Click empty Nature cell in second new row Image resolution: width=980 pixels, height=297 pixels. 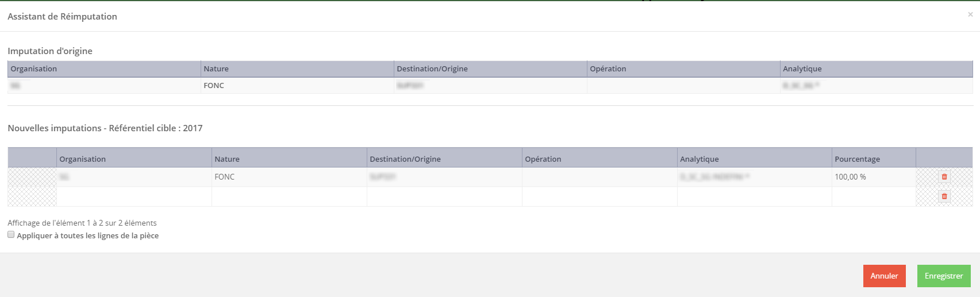click(x=289, y=197)
